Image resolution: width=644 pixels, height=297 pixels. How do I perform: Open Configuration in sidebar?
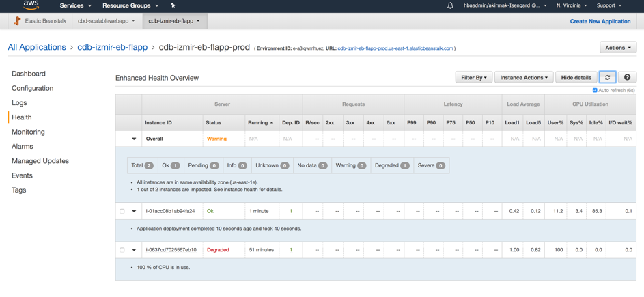(33, 88)
